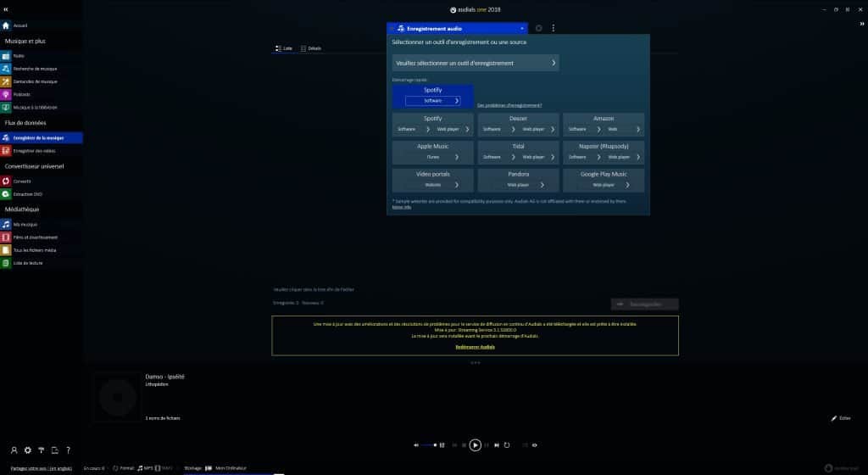Toggle the repeat playback icon
Screen dimensions: 868x475
[x=507, y=444]
